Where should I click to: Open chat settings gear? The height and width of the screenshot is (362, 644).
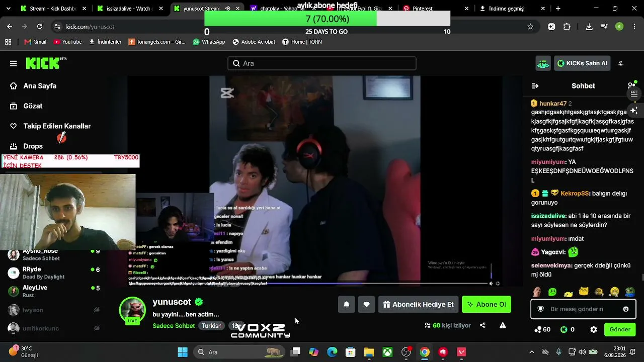pyautogui.click(x=594, y=329)
